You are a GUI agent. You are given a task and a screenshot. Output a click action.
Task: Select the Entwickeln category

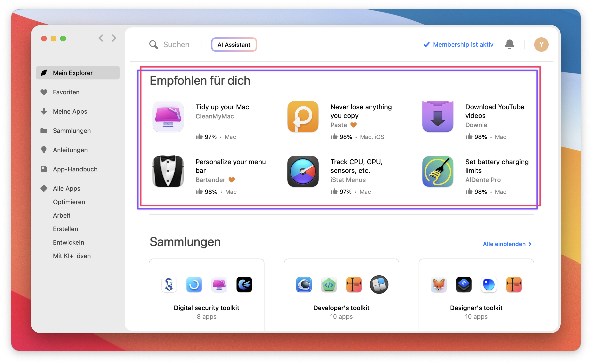point(68,242)
